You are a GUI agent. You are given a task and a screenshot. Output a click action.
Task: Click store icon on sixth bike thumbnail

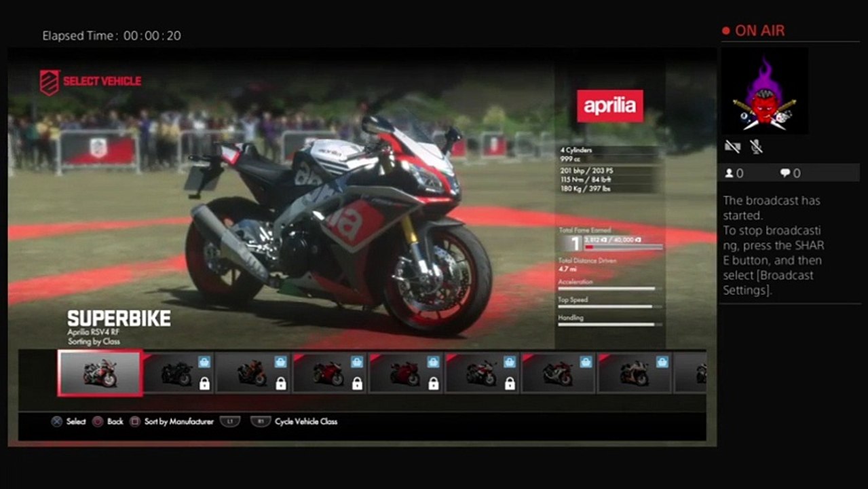coord(510,362)
